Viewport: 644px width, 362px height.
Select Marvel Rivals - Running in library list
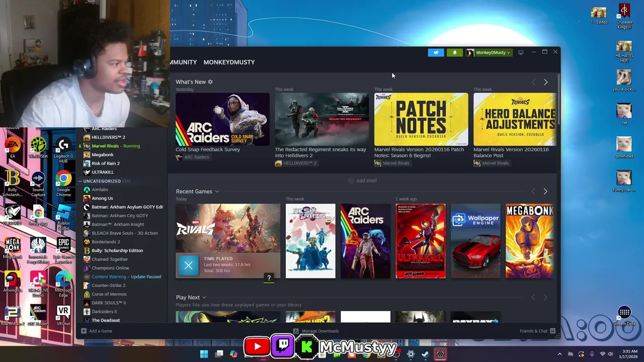click(116, 146)
